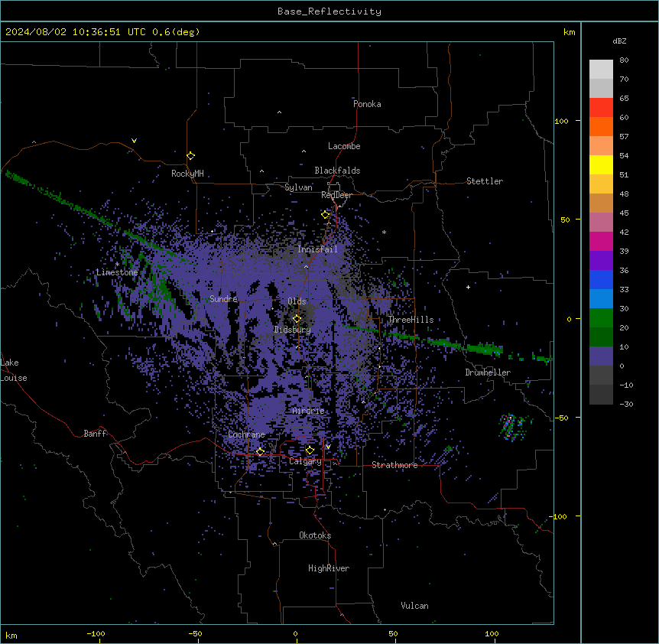This screenshot has width=659, height=644.
Task: Pick the bright green 20-30 dBZ legend swatch
Action: tap(601, 318)
